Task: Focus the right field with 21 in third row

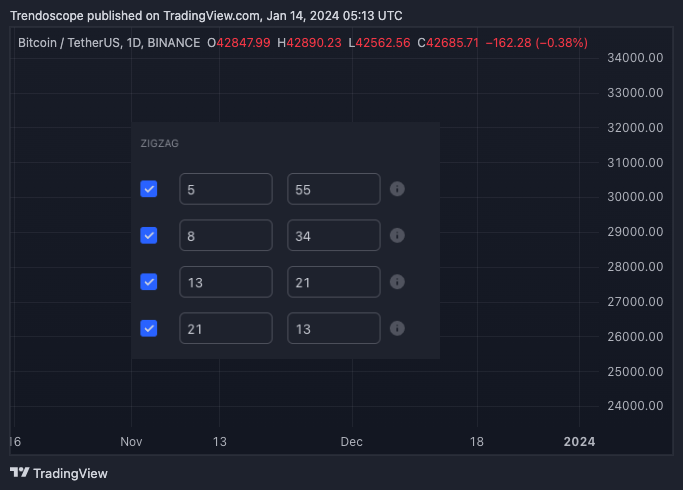Action: 334,282
